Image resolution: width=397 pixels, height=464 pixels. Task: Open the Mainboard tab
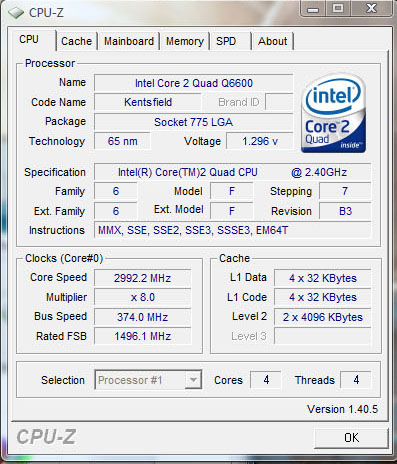pos(129,41)
